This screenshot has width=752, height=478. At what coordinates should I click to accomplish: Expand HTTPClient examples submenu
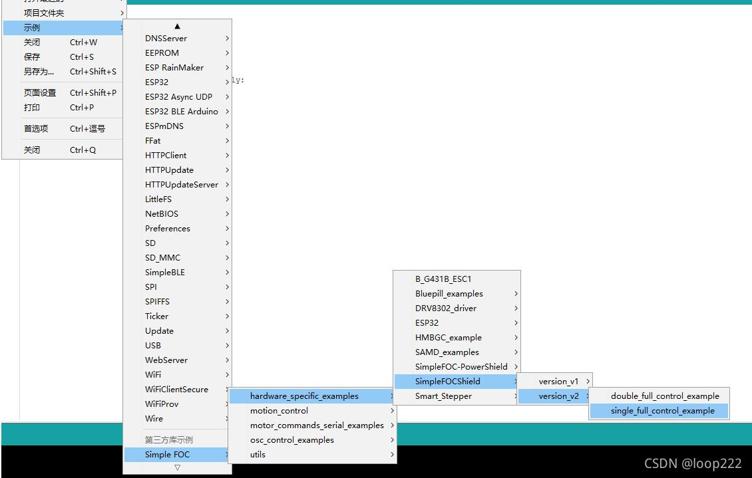coord(177,155)
